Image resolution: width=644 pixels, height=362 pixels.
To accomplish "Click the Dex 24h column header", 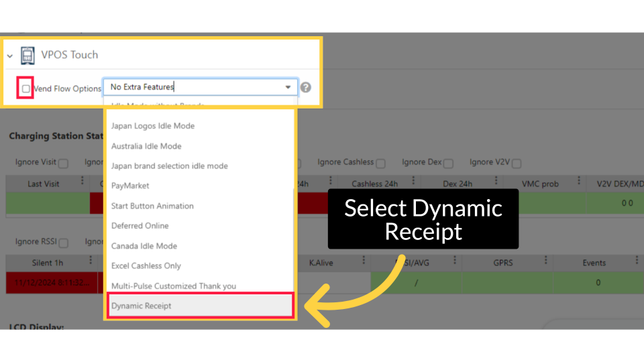I will pos(458,184).
